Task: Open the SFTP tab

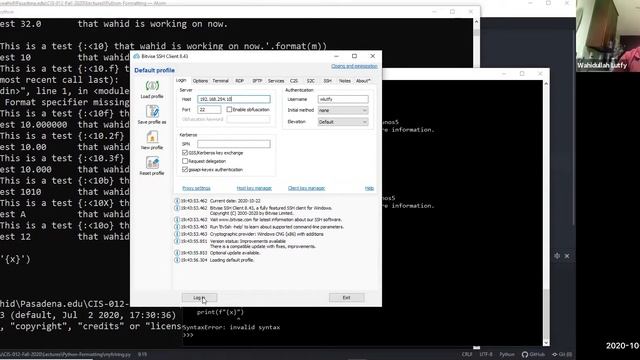Action: tap(257, 81)
